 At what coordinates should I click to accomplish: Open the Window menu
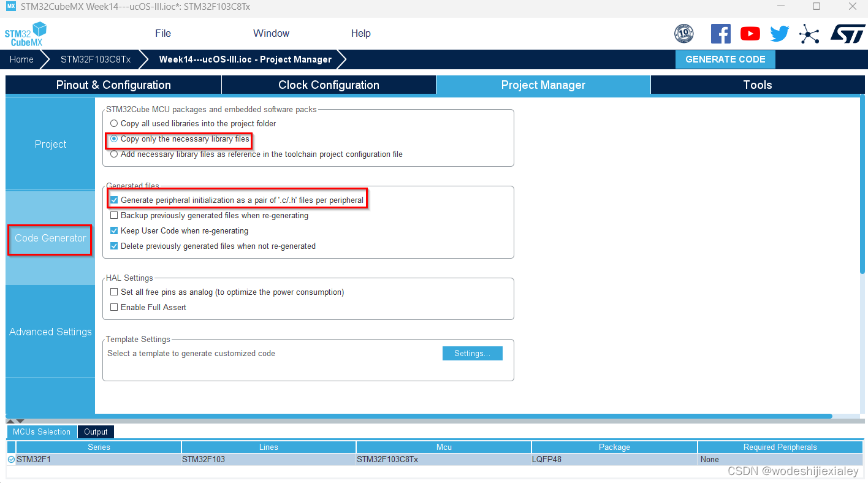pyautogui.click(x=271, y=34)
